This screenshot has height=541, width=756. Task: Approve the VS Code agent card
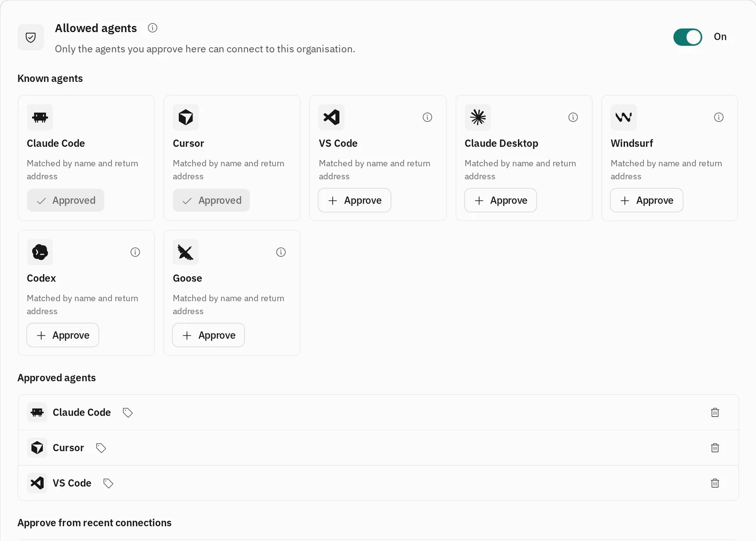pyautogui.click(x=354, y=200)
